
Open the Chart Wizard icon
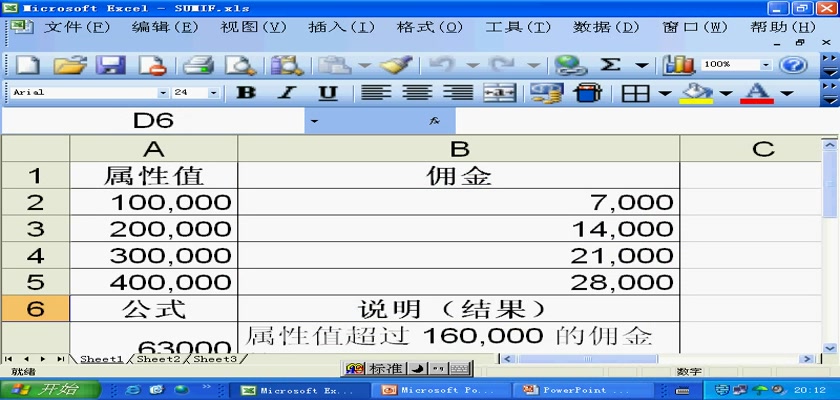[x=679, y=65]
